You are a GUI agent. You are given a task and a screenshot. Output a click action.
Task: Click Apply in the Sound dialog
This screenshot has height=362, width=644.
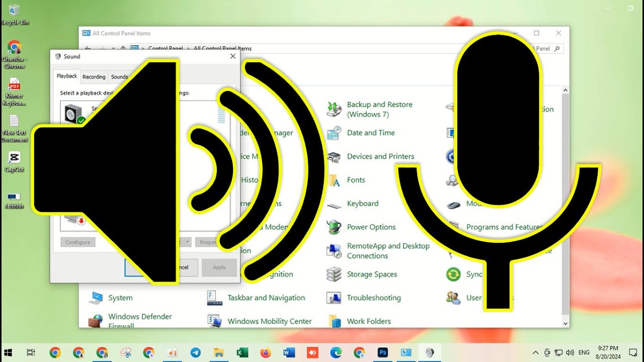219,267
